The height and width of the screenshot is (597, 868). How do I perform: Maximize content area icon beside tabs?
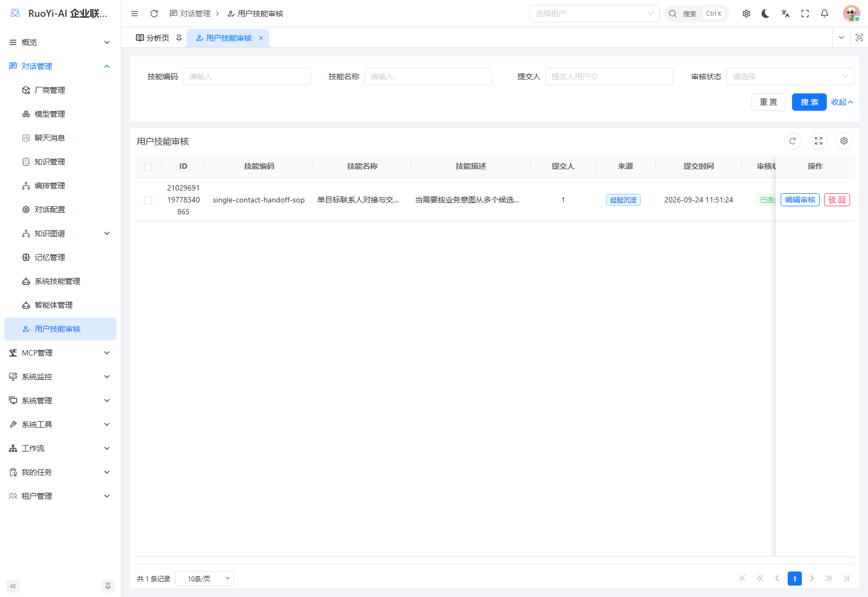859,37
